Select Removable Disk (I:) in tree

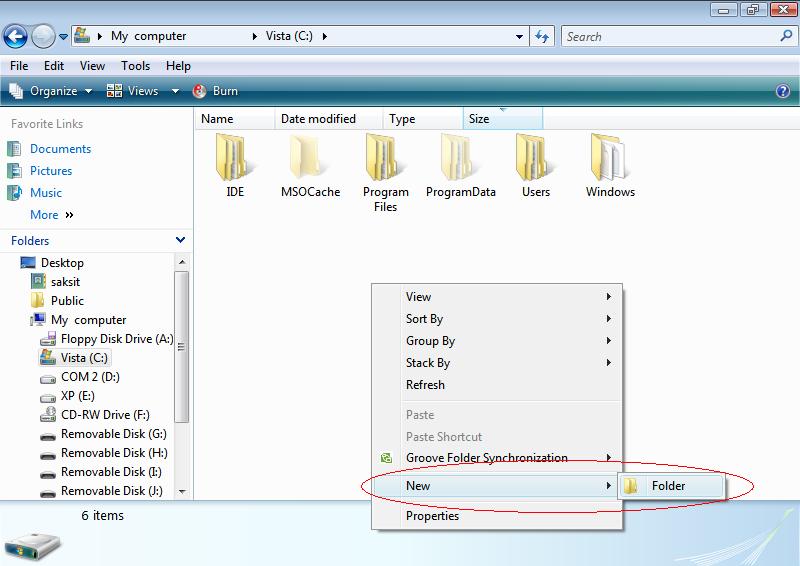tap(111, 472)
